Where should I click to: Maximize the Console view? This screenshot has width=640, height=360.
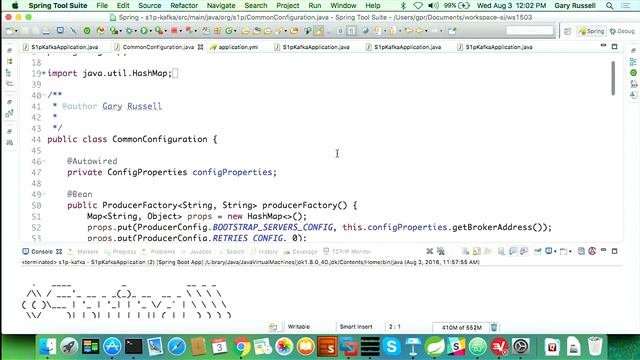(614, 251)
